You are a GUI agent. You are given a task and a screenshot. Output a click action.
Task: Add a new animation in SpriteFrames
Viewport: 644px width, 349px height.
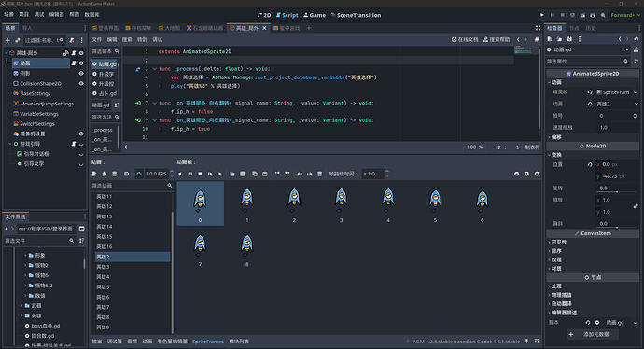[x=94, y=174]
